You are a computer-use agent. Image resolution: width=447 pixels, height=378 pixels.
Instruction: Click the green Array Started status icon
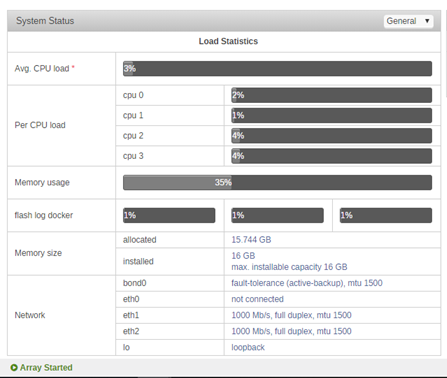coord(14,368)
